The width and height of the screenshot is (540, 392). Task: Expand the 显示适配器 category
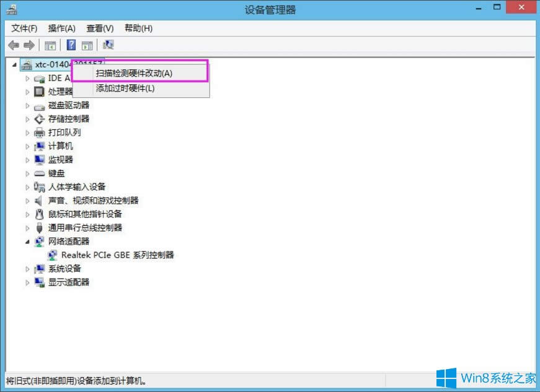[x=27, y=282]
